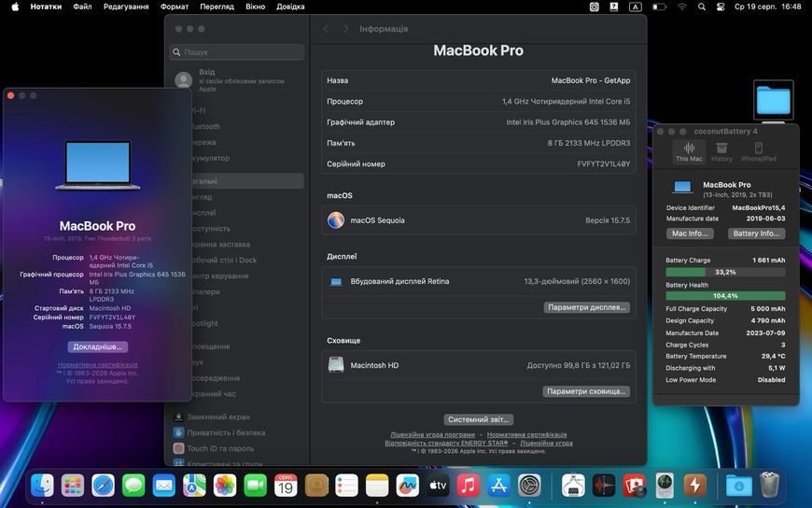
Task: Open the Notes app in Dock
Action: click(377, 486)
